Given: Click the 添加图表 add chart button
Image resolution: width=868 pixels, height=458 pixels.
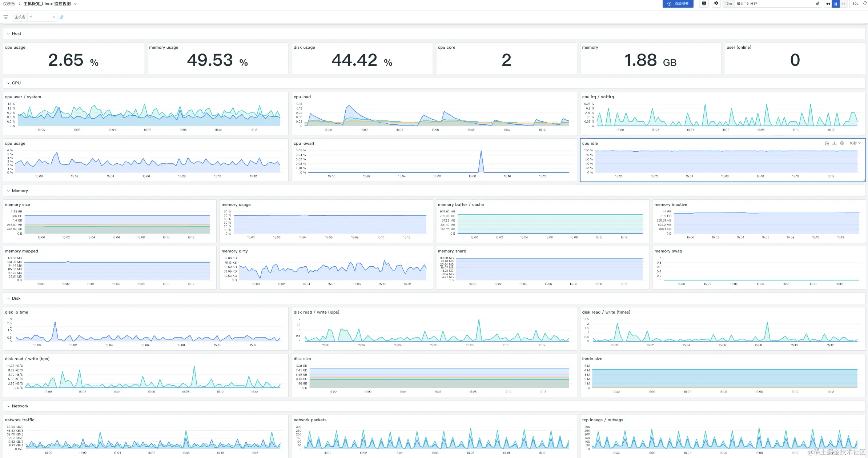Looking at the screenshot, I should (x=678, y=4).
